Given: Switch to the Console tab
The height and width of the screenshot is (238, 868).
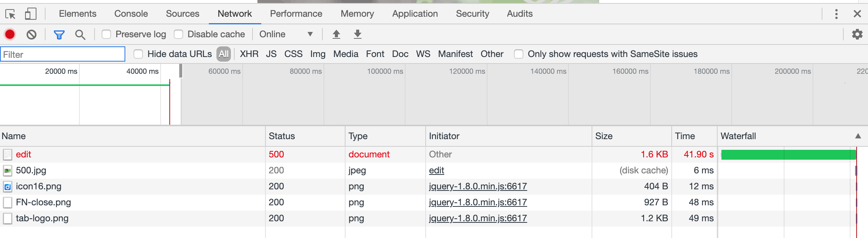Looking at the screenshot, I should [131, 14].
